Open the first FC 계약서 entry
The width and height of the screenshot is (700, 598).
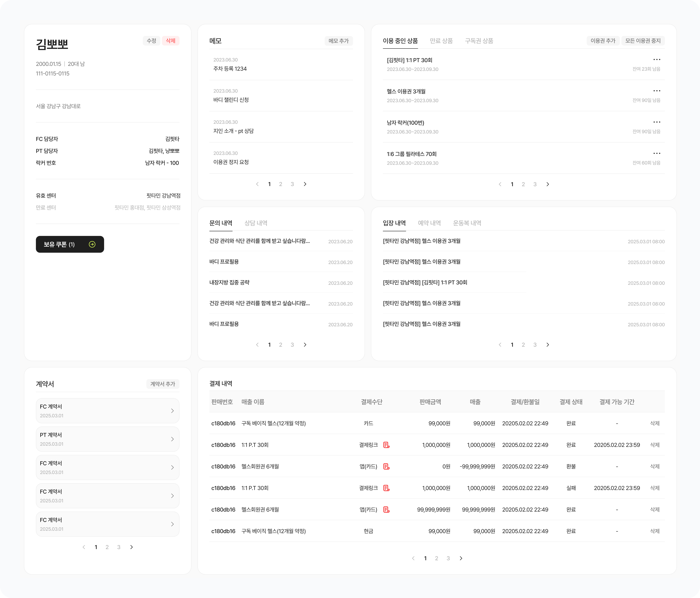[x=107, y=411]
